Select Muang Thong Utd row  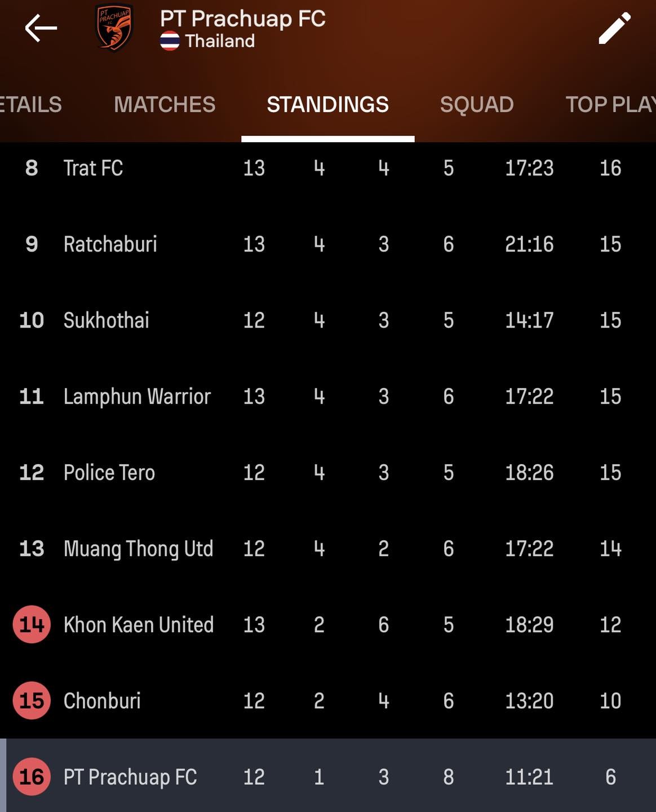(x=138, y=549)
